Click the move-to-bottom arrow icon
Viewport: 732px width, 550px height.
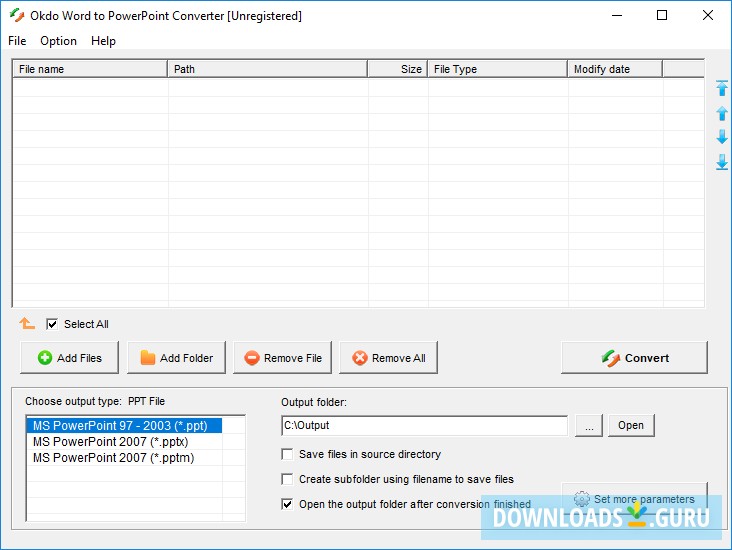[722, 162]
